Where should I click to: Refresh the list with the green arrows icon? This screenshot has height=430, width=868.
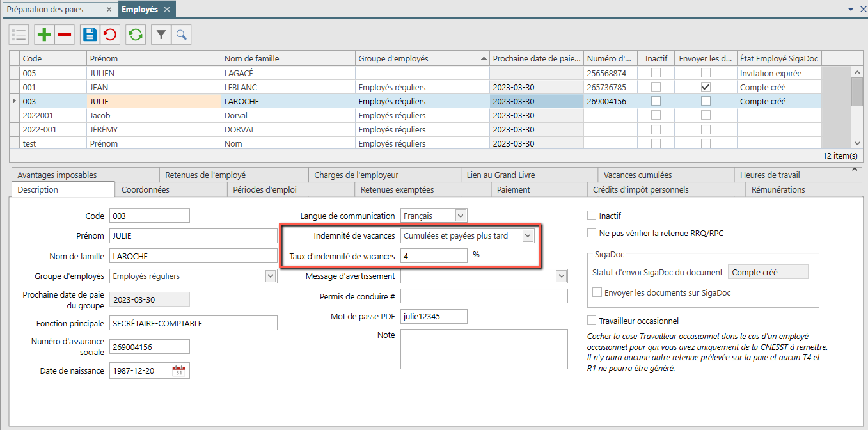[x=136, y=35]
